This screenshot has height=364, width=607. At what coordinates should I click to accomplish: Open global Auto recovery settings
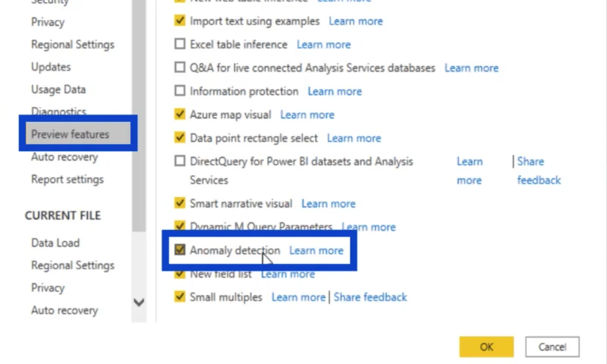point(64,157)
